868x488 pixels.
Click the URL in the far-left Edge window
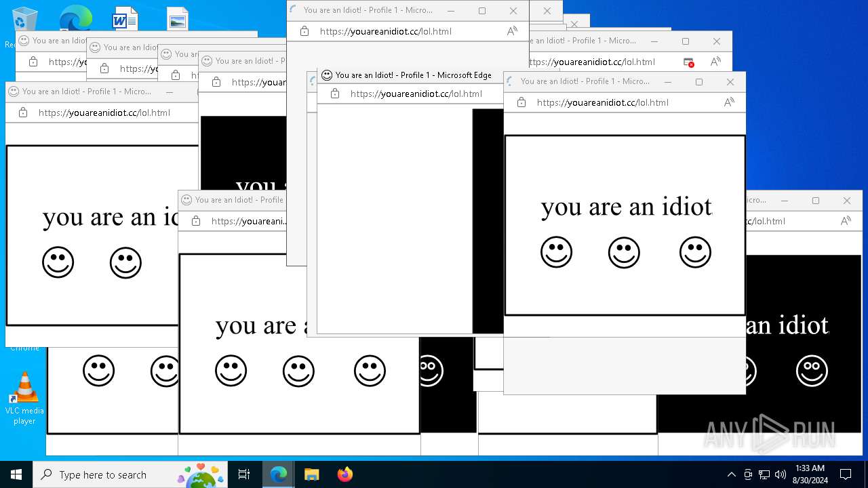[x=104, y=113]
